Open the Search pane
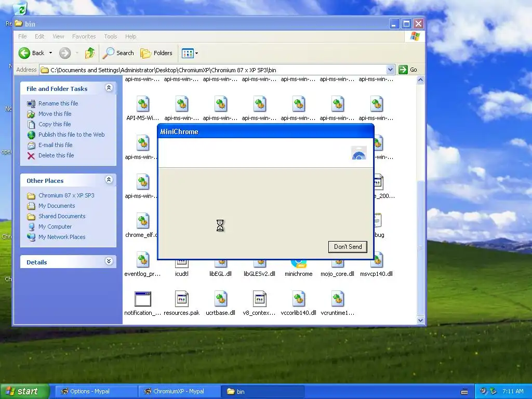The width and height of the screenshot is (532, 399). [x=118, y=53]
